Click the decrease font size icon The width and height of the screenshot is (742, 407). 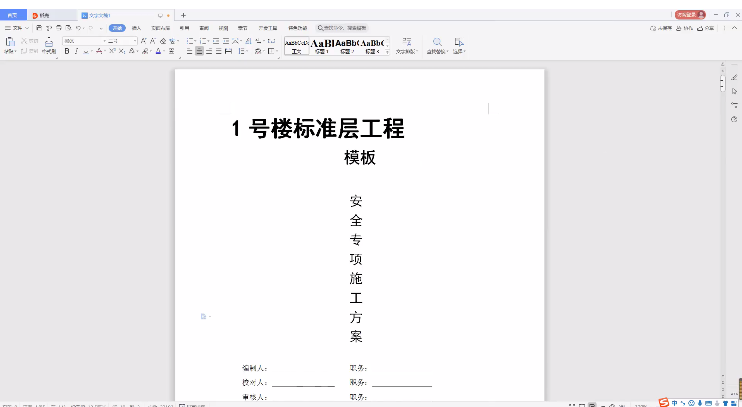coord(153,41)
